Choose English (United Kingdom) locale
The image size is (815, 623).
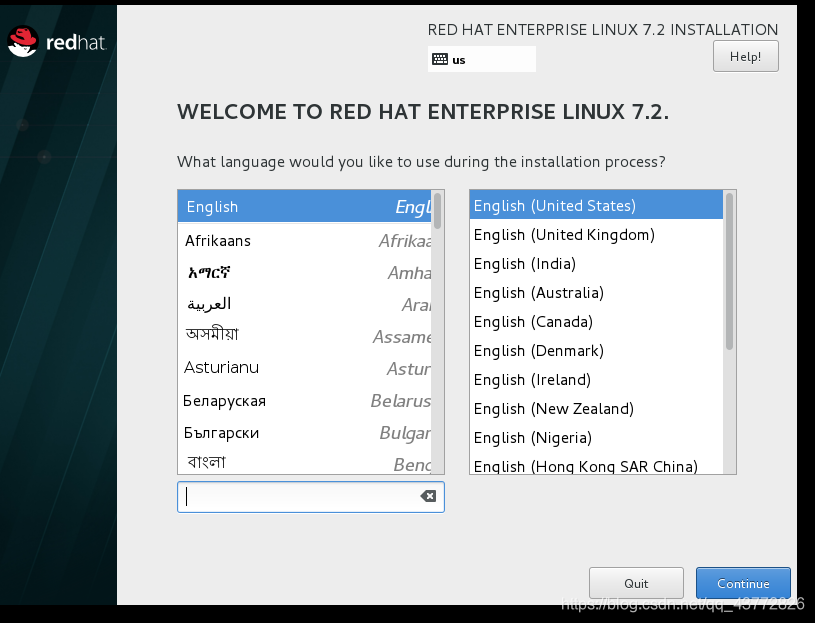pyautogui.click(x=596, y=234)
